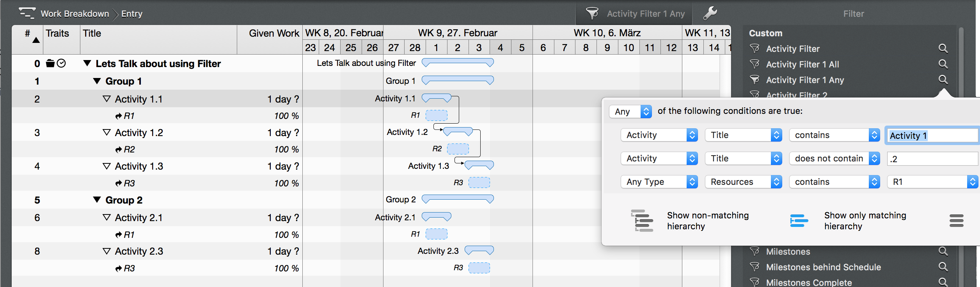Click the Show only matching hierarchy icon
Screen dimensions: 980x287
pos(798,220)
